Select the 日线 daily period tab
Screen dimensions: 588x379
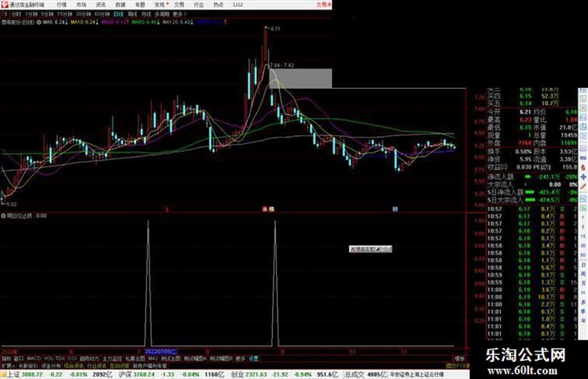click(118, 14)
